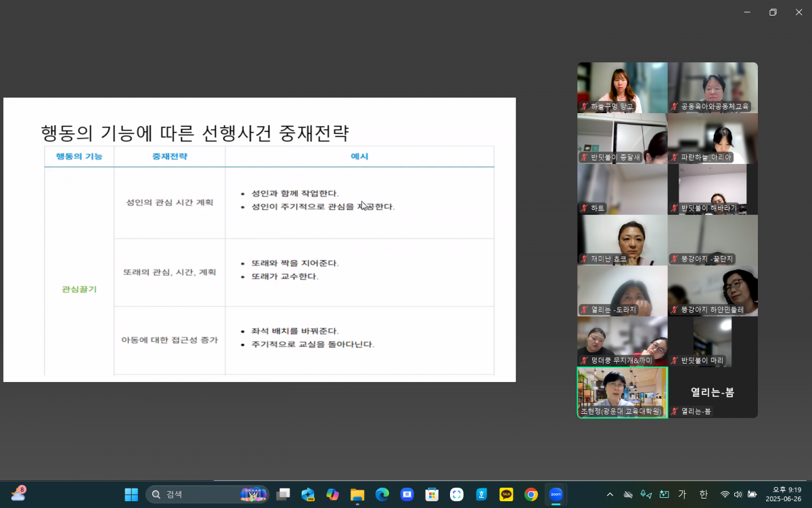812x508 pixels.
Task: Expand the hidden system tray icons chevron
Action: pos(610,494)
